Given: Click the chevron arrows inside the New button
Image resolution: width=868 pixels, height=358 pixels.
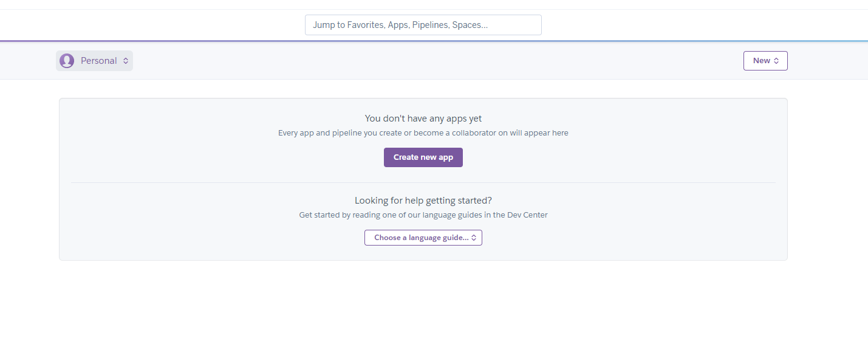Looking at the screenshot, I should [x=776, y=61].
